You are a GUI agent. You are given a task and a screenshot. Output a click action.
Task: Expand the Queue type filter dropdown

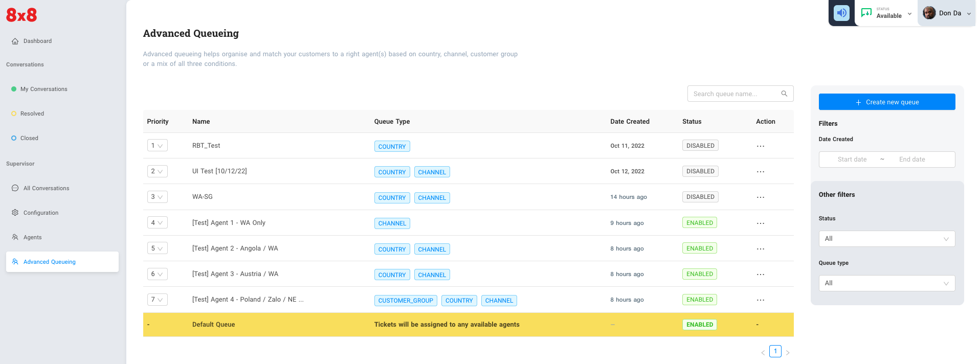tap(886, 283)
